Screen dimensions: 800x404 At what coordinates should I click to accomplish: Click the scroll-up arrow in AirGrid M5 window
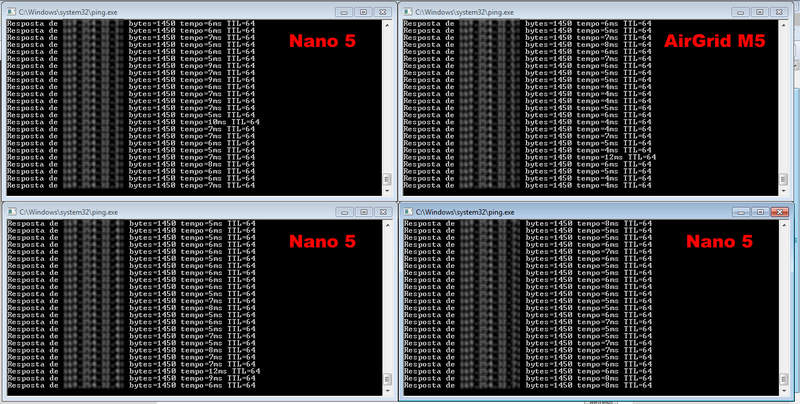coord(783,24)
